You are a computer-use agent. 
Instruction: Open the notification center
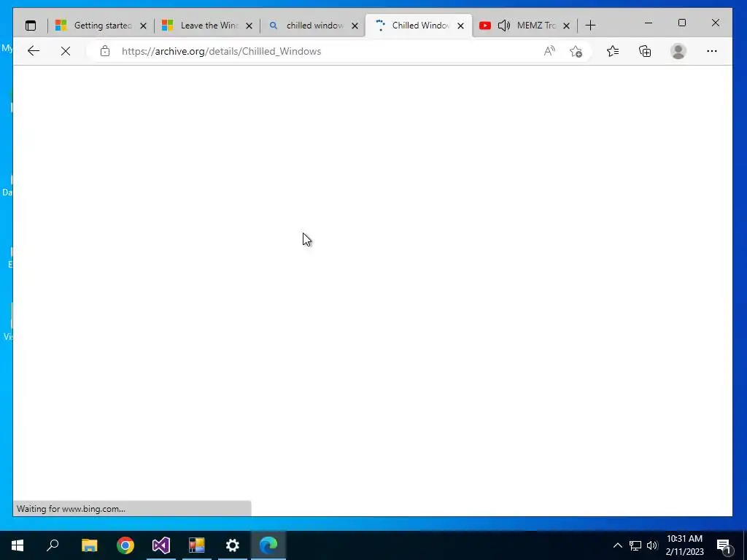pyautogui.click(x=724, y=545)
